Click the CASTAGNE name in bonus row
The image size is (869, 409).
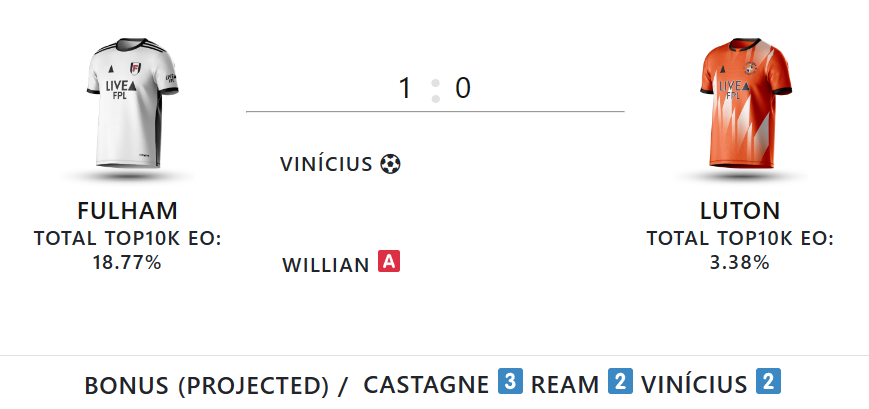pyautogui.click(x=426, y=385)
